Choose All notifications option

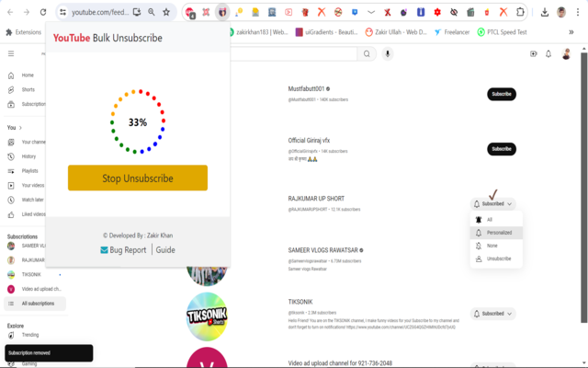coord(496,220)
